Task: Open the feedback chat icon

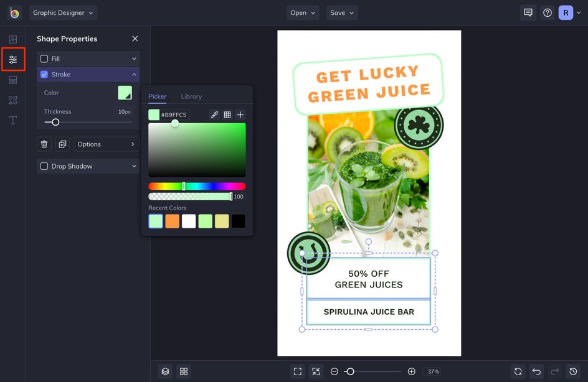Action: coord(528,12)
